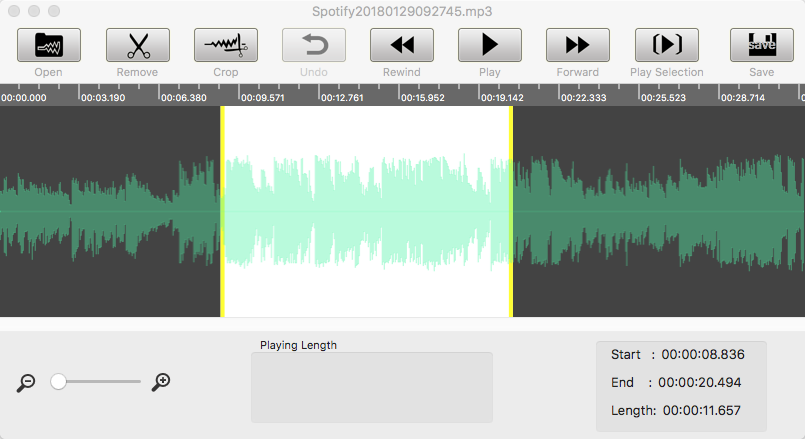The height and width of the screenshot is (439, 805).
Task: Play only the selected region
Action: 666,45
